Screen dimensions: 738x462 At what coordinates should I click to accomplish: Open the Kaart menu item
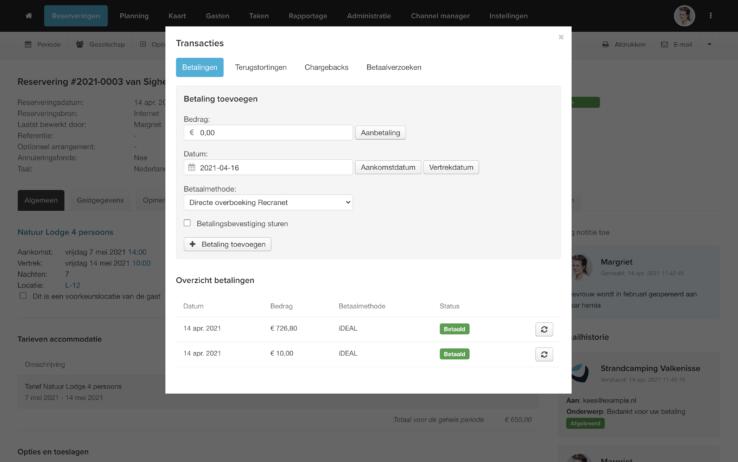coord(177,16)
